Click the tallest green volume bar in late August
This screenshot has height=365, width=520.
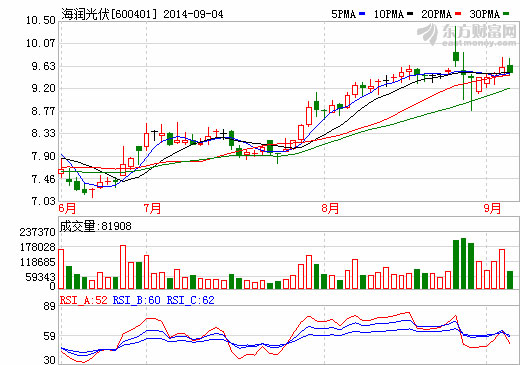(x=464, y=263)
